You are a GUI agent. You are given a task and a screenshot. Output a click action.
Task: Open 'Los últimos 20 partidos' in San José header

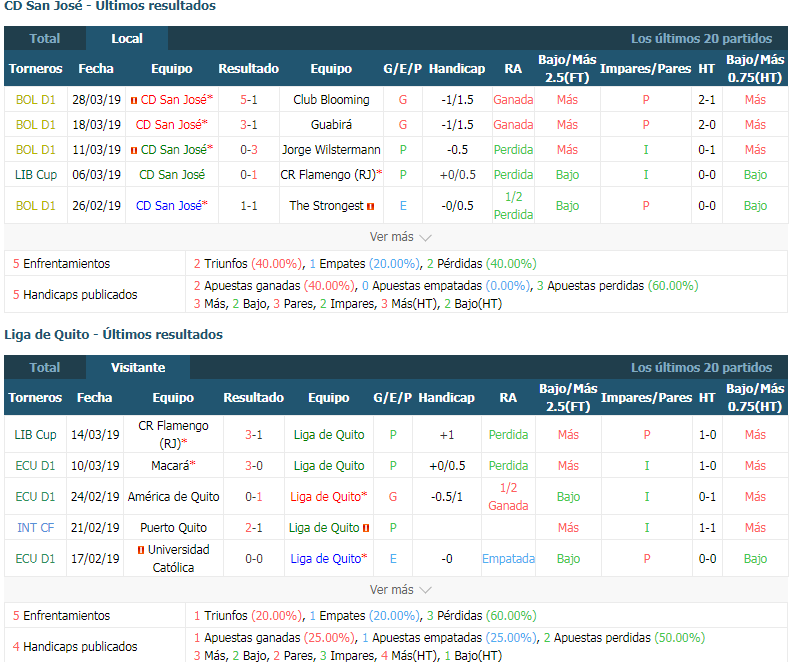[x=701, y=38]
